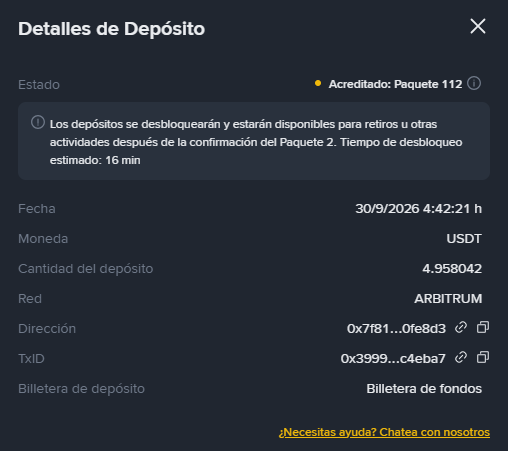Click the ARBITRUM network value

click(448, 299)
